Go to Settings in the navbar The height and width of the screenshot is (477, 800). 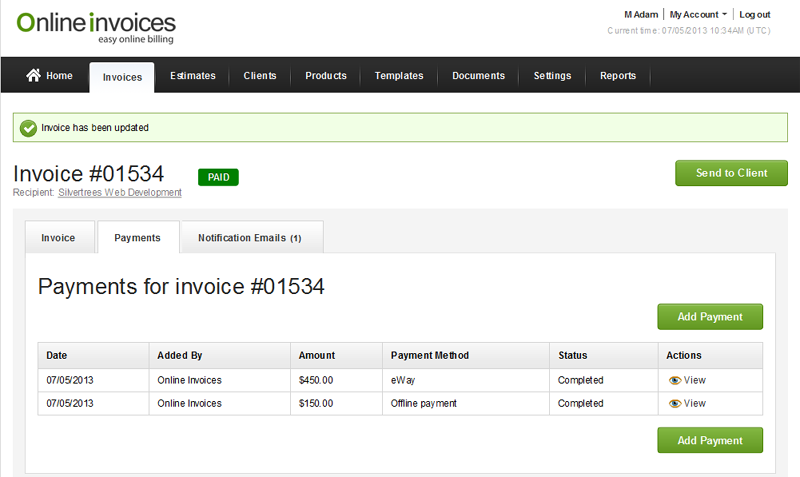552,76
